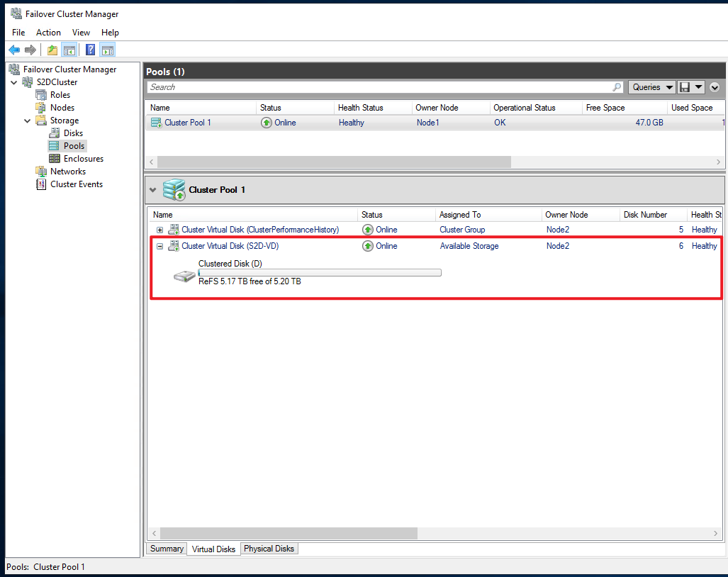This screenshot has height=577, width=728.
Task: Click the S2D-VD virtual disk icon
Action: pos(174,245)
